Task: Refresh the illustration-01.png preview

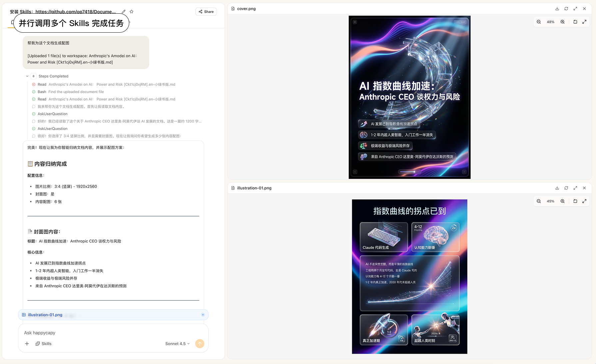Action: [566, 188]
